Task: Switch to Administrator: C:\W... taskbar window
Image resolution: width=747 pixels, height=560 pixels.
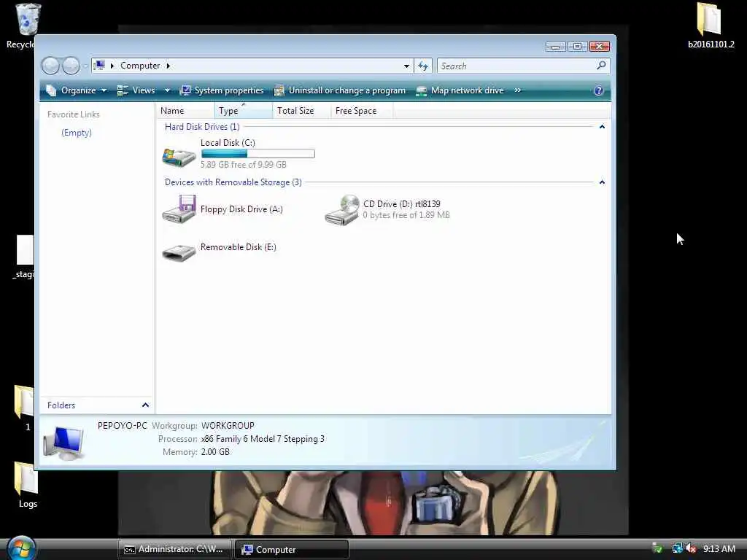Action: (175, 549)
